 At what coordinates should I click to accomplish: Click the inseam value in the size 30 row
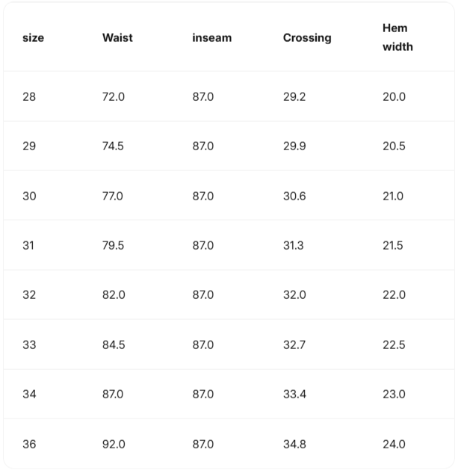pyautogui.click(x=202, y=196)
